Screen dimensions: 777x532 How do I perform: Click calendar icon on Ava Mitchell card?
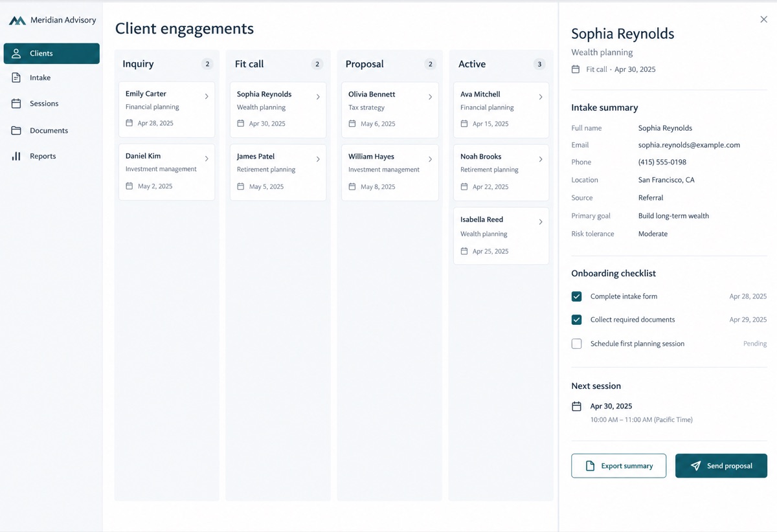pyautogui.click(x=464, y=124)
